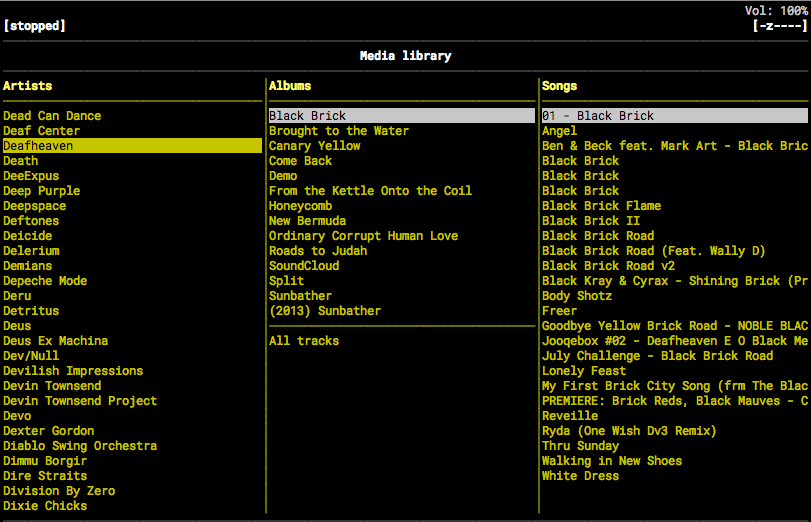Select Ordinary Corrupt Human Love album
811x522 pixels.
point(364,236)
